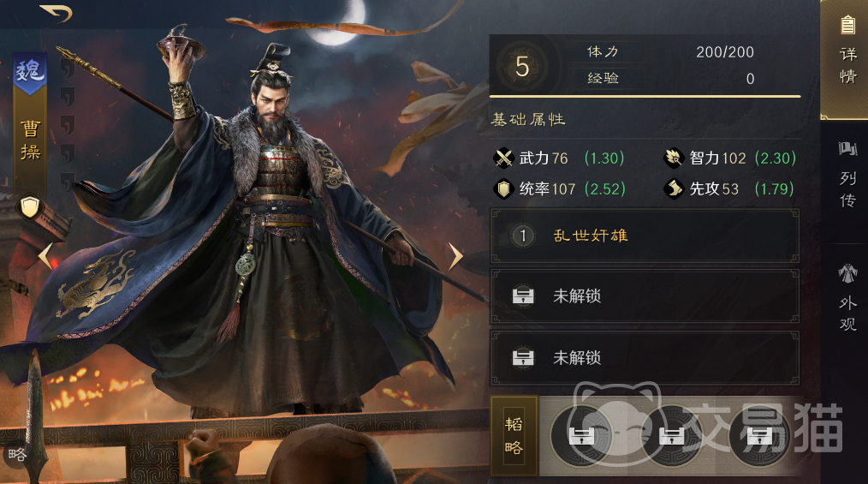
Task: Tap the first 未解锁 skill slot
Action: pyautogui.click(x=645, y=296)
